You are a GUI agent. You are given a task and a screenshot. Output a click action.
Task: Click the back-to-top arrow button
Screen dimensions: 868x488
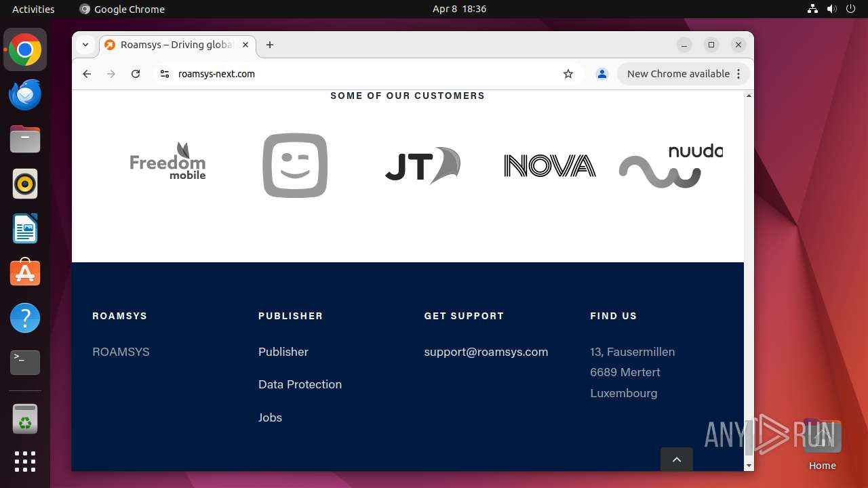(677, 459)
